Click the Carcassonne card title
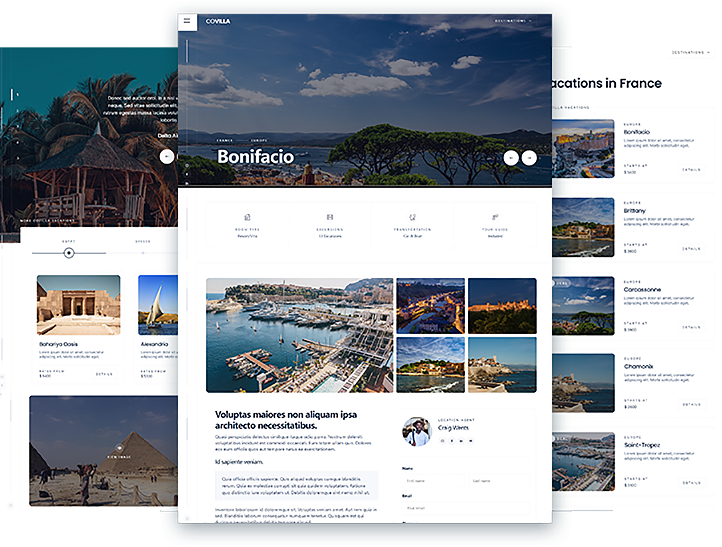Image resolution: width=722 pixels, height=547 pixels. 642,290
